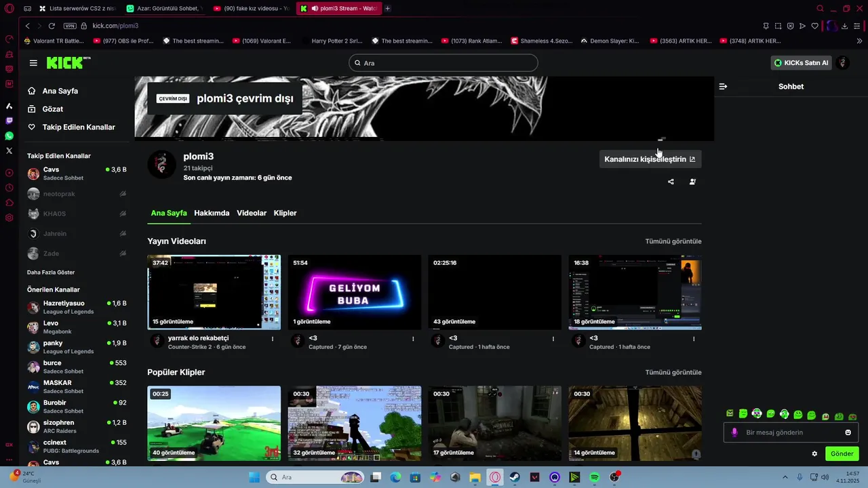Switch to Azar browser tab
Screen dimensions: 868x488
pyautogui.click(x=165, y=8)
